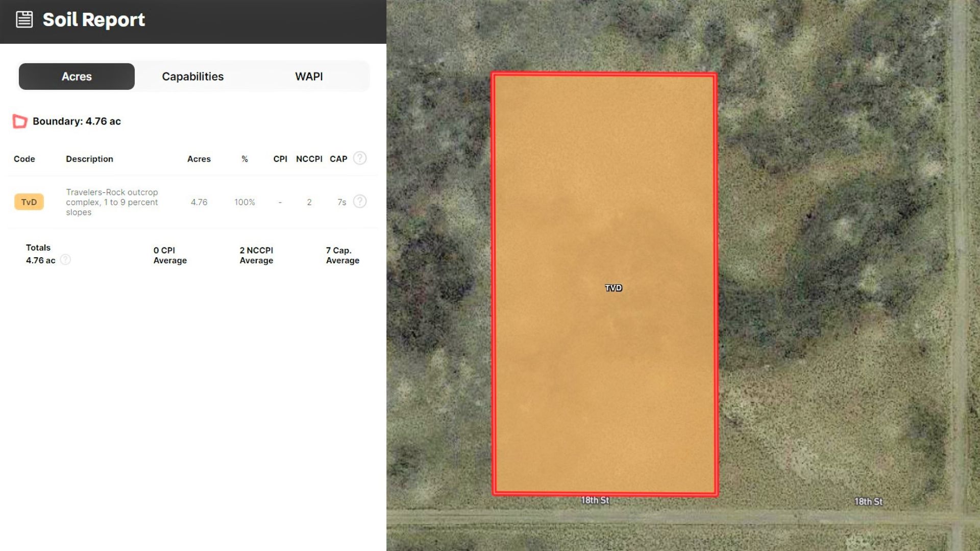This screenshot has height=551, width=980.
Task: Click the Code column header
Action: click(x=24, y=159)
